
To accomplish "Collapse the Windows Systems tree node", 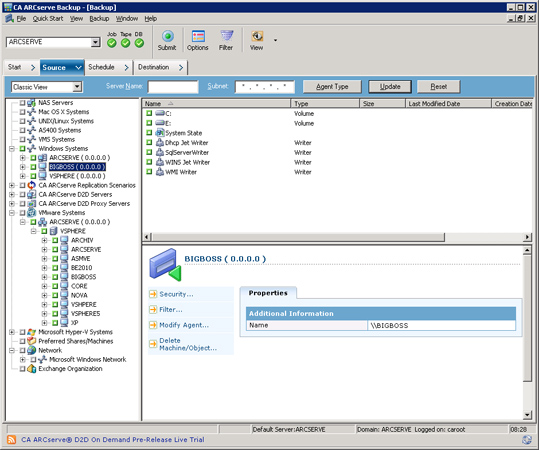I will pyautogui.click(x=12, y=149).
